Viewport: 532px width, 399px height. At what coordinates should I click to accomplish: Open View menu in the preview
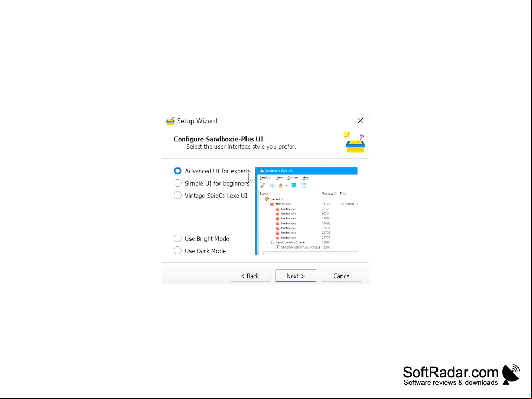[279, 177]
